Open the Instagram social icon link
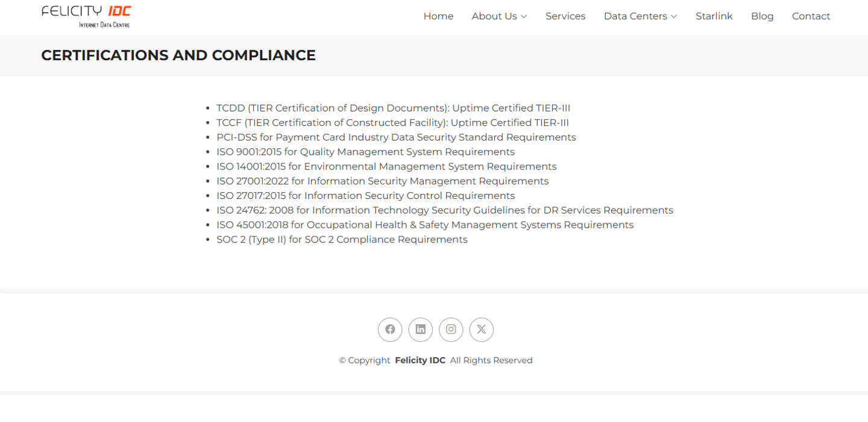This screenshot has width=868, height=422. click(451, 329)
